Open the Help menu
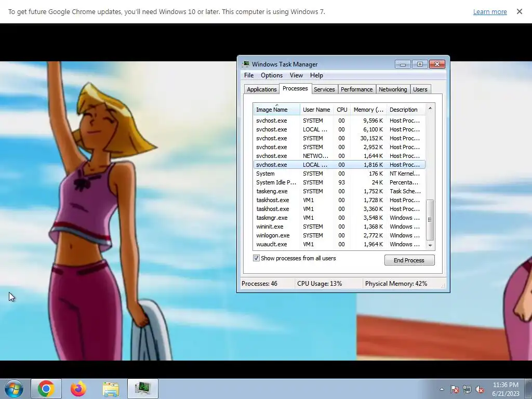 [x=316, y=75]
